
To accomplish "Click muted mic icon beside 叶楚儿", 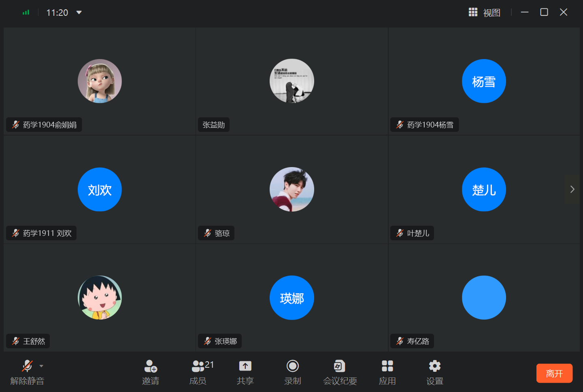I will pos(400,233).
